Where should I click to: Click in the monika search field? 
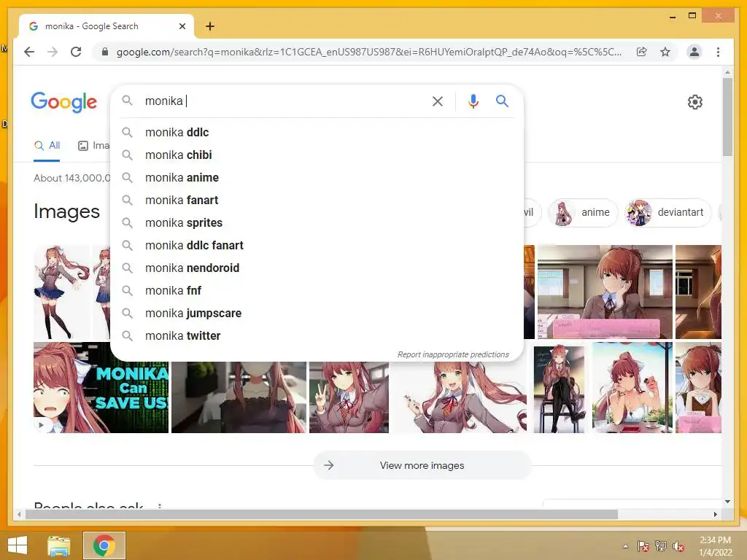tap(284, 101)
